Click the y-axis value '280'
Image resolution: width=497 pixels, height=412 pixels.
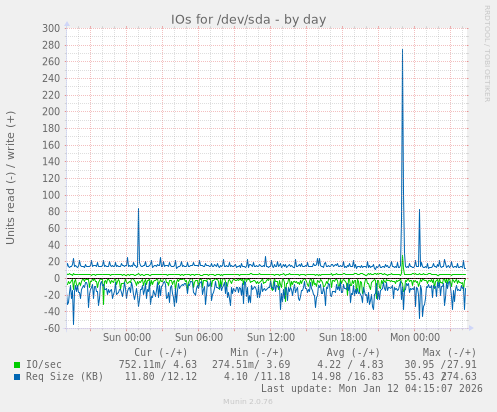pos(51,45)
